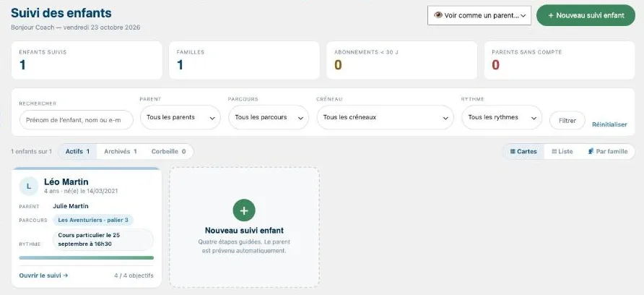The width and height of the screenshot is (644, 295).
Task: Select the Cartes view
Action: coord(523,151)
